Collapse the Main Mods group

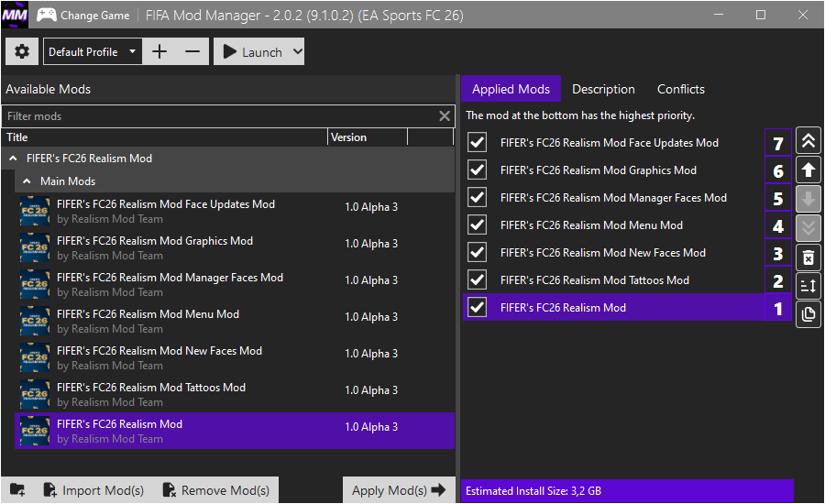coord(27,181)
